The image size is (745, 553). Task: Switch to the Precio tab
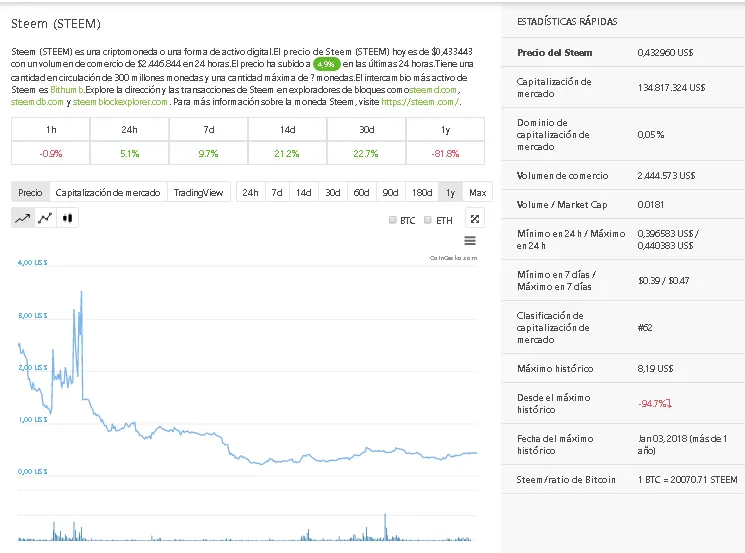click(30, 192)
